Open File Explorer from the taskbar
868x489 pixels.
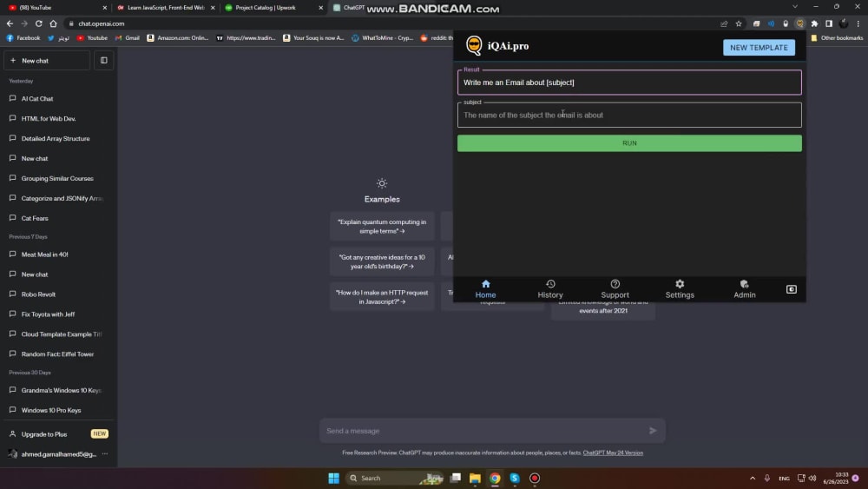point(475,478)
